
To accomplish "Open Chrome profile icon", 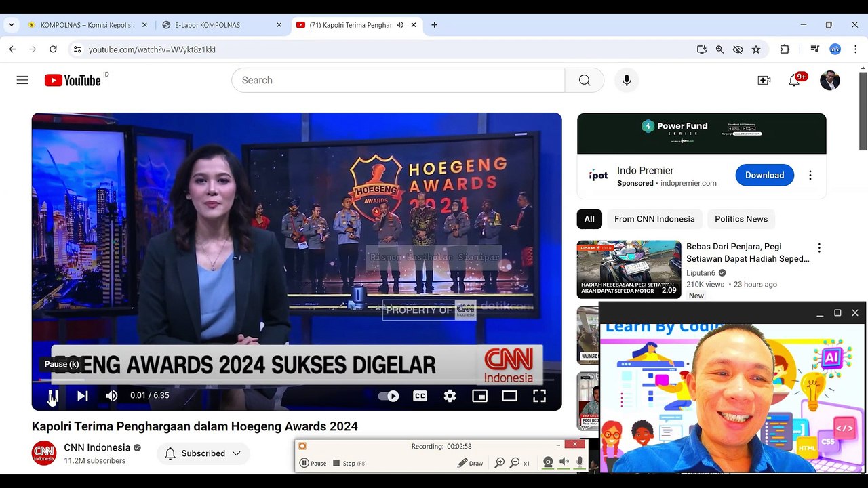I will 835,49.
